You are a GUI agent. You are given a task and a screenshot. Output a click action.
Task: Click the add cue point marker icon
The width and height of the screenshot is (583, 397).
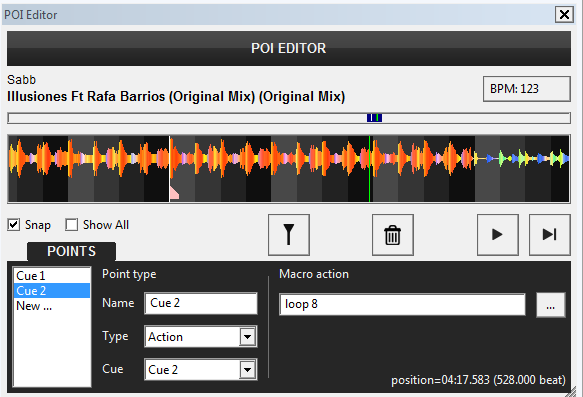pos(289,235)
